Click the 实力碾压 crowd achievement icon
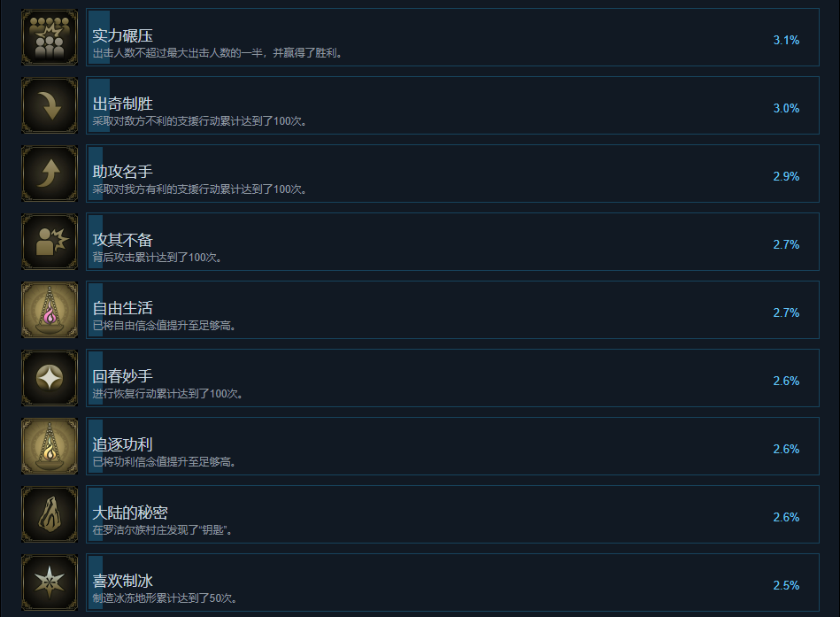 50,37
